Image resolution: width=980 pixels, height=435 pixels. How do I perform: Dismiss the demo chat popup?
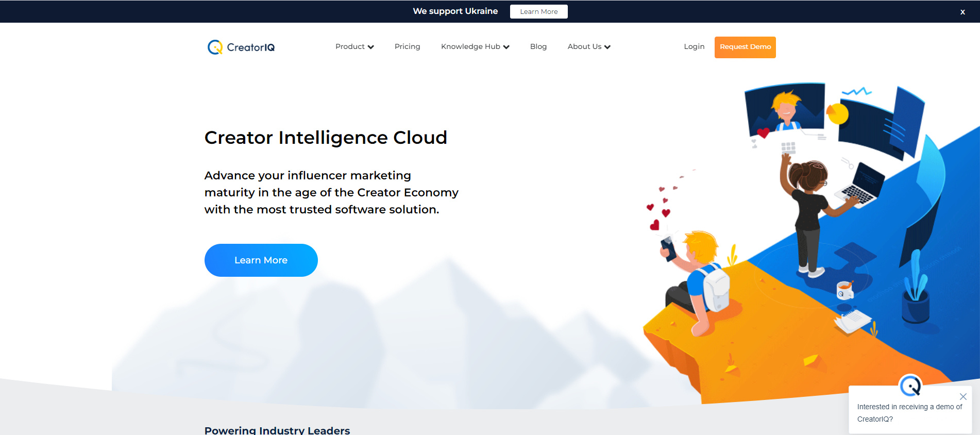click(x=963, y=396)
